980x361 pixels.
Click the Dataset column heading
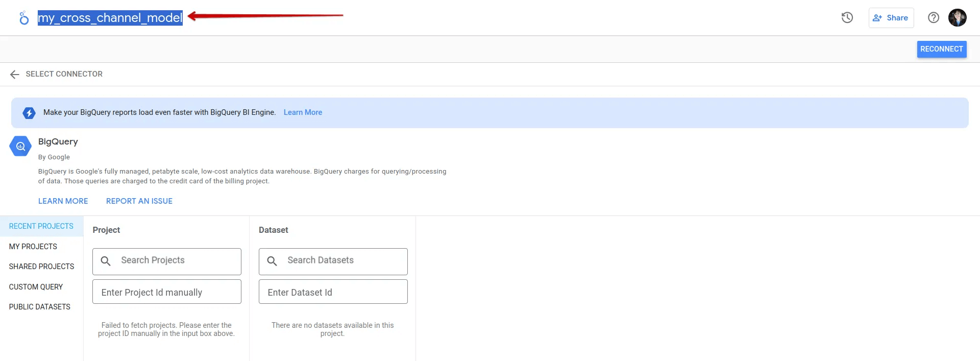(274, 230)
